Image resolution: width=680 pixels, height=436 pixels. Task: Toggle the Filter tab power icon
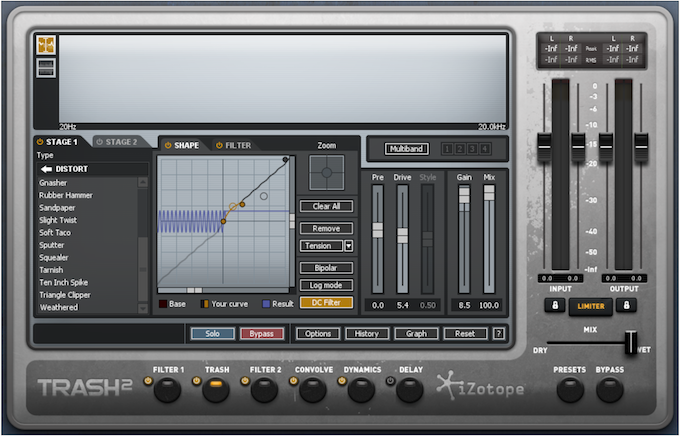point(219,145)
